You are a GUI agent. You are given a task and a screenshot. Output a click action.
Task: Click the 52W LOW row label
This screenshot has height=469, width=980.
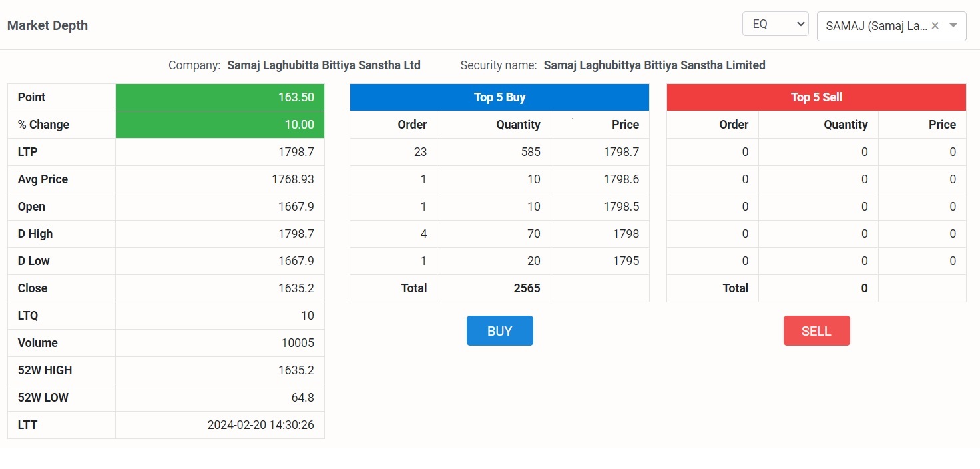pos(43,398)
